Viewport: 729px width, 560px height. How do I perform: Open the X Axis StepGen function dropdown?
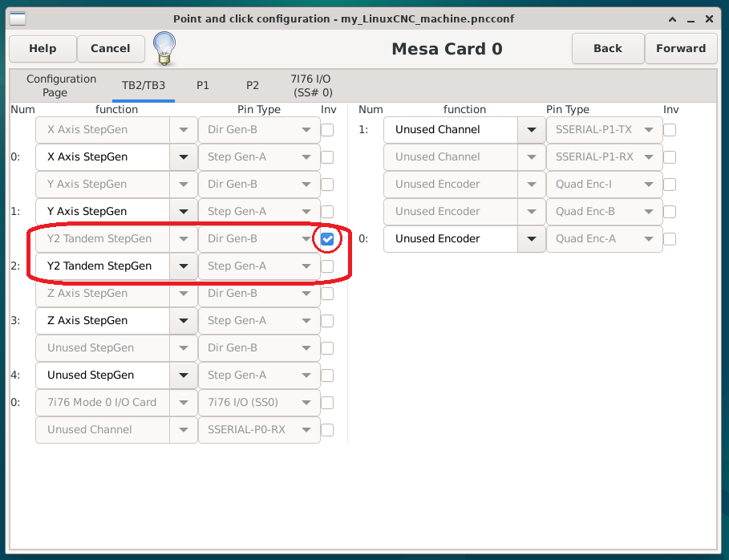(x=183, y=157)
